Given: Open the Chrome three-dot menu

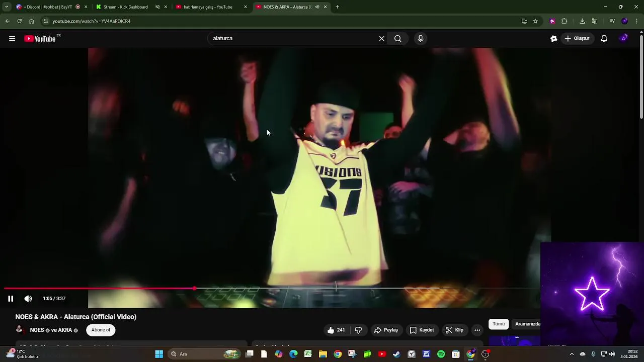Looking at the screenshot, I should point(636,21).
